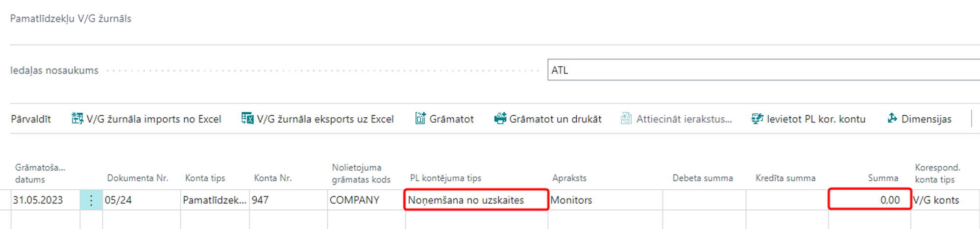Image resolution: width=980 pixels, height=229 pixels.
Task: Click the Summa 0,00 cell
Action: tap(870, 200)
